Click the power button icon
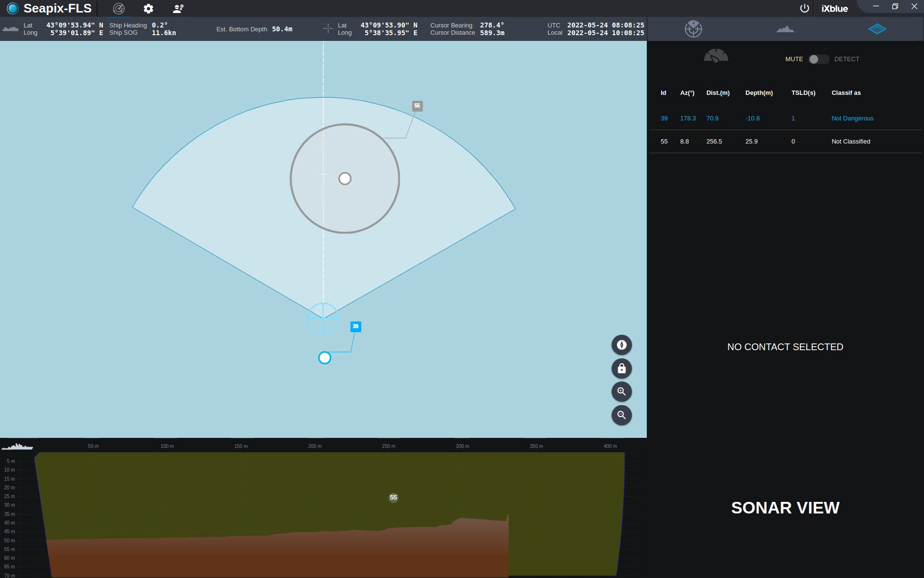 pos(804,8)
